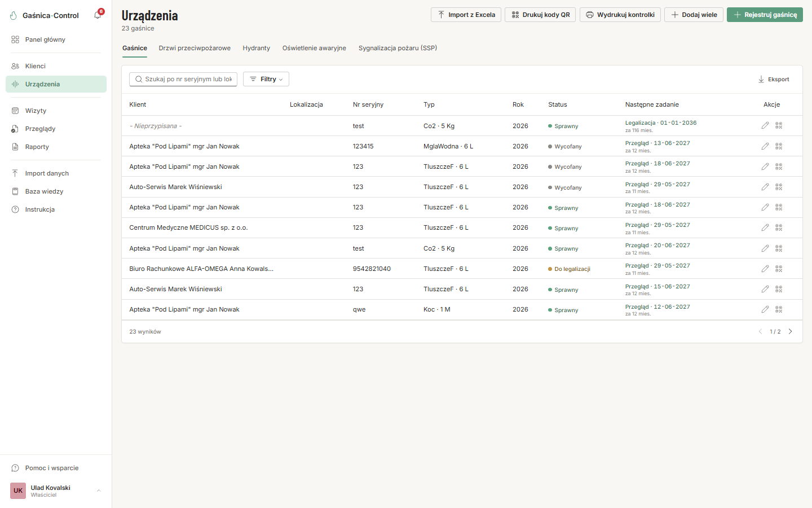Viewport: 812px width, 508px height.
Task: Select Sygnalizacja pożaru (SSP) tab
Action: [x=398, y=48]
